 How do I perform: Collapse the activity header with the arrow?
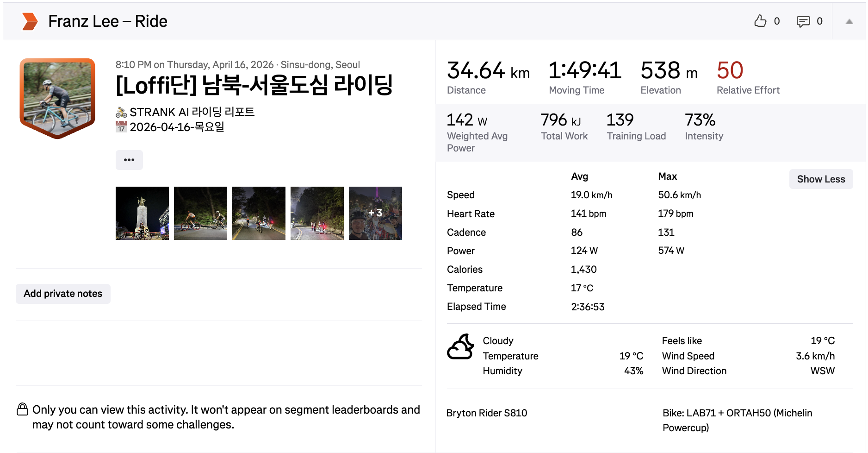pyautogui.click(x=849, y=21)
